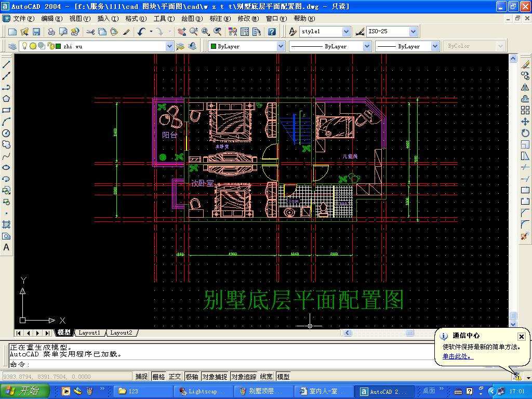Open the Layer Properties Manager icon
This screenshot has height=399, width=532.
click(12, 46)
